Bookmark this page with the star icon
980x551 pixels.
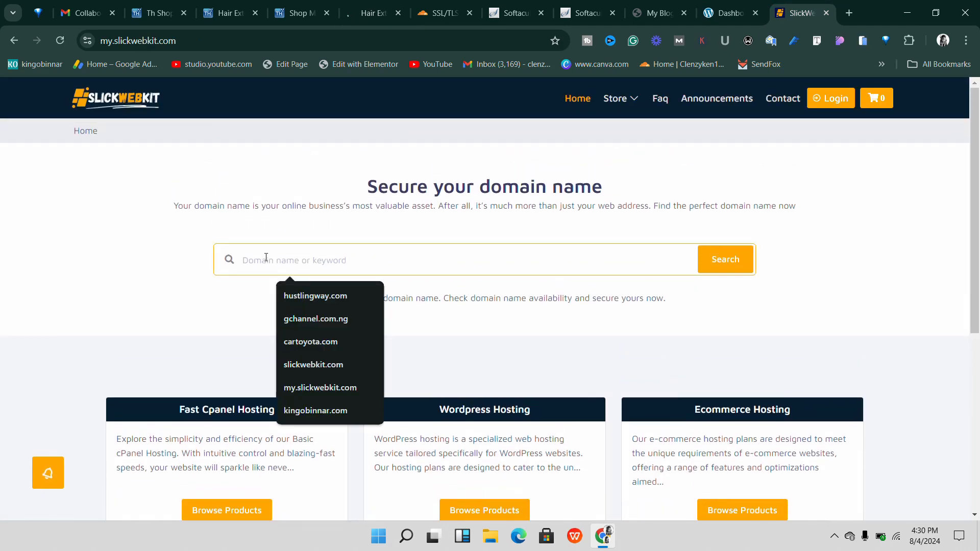point(555,41)
